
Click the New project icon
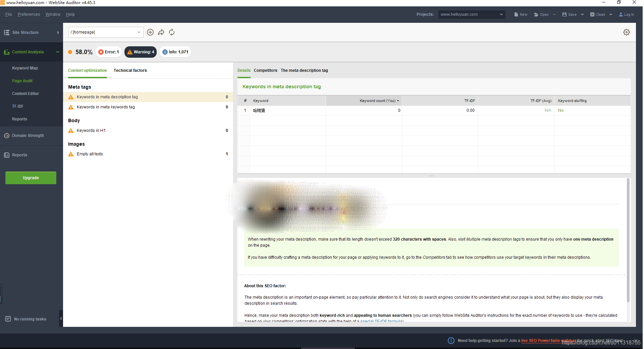516,14
